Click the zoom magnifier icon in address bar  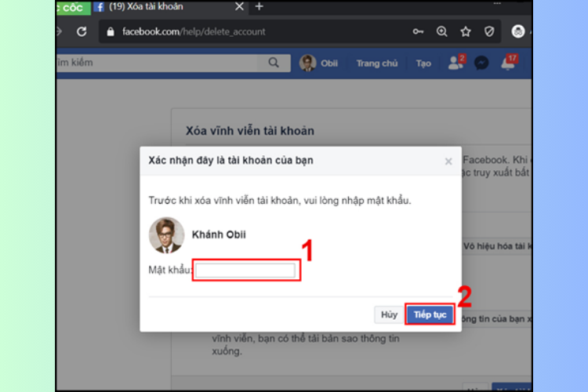tap(441, 31)
